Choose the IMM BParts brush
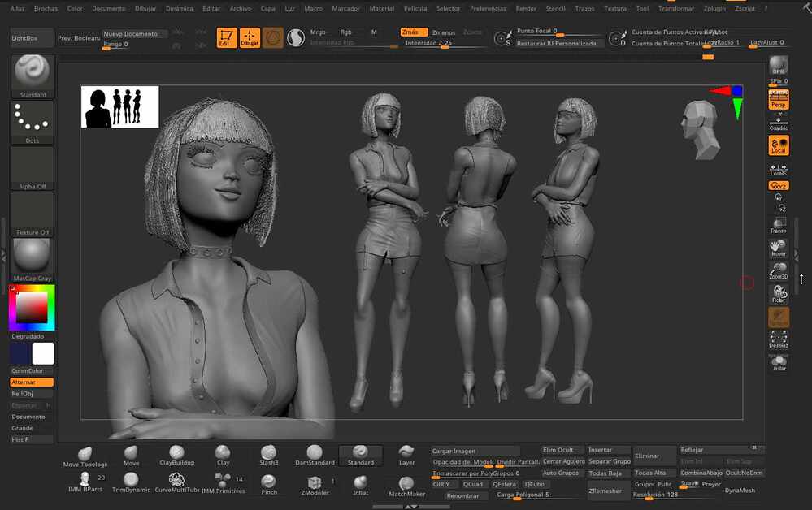Image resolution: width=812 pixels, height=510 pixels. (x=85, y=482)
